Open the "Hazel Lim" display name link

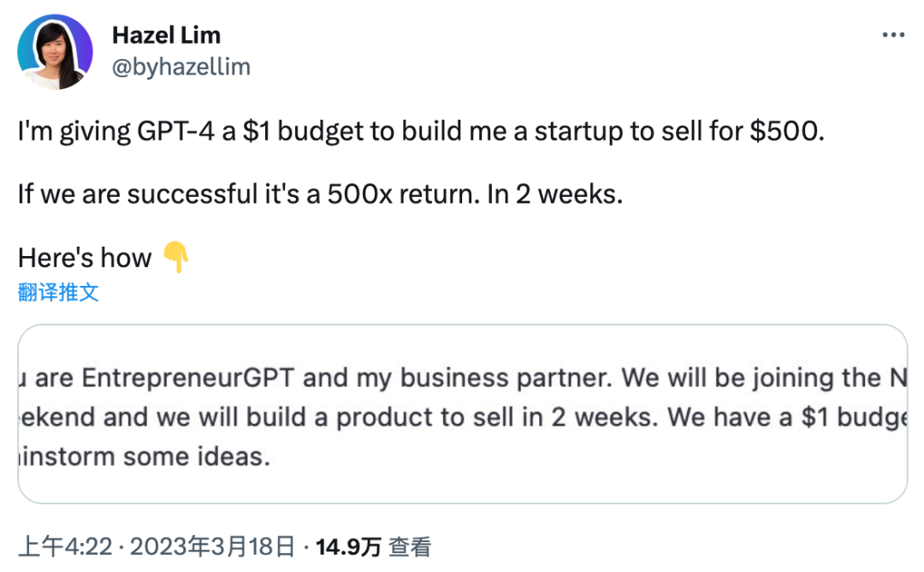tap(166, 35)
